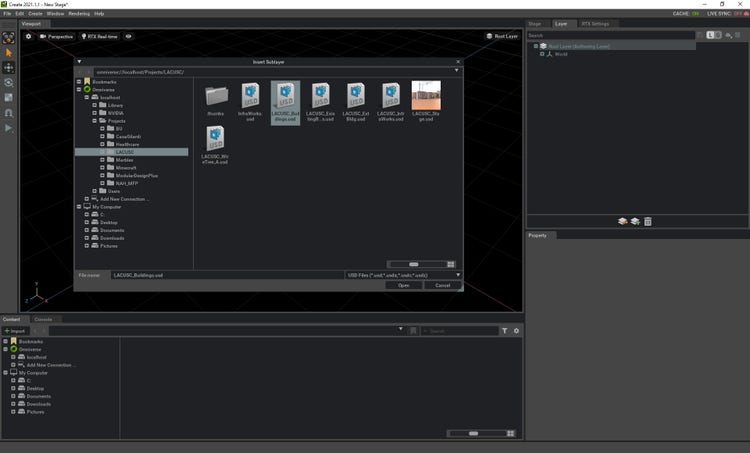Expand the Library folder in dialog tree
The image size is (750, 453).
(x=95, y=105)
